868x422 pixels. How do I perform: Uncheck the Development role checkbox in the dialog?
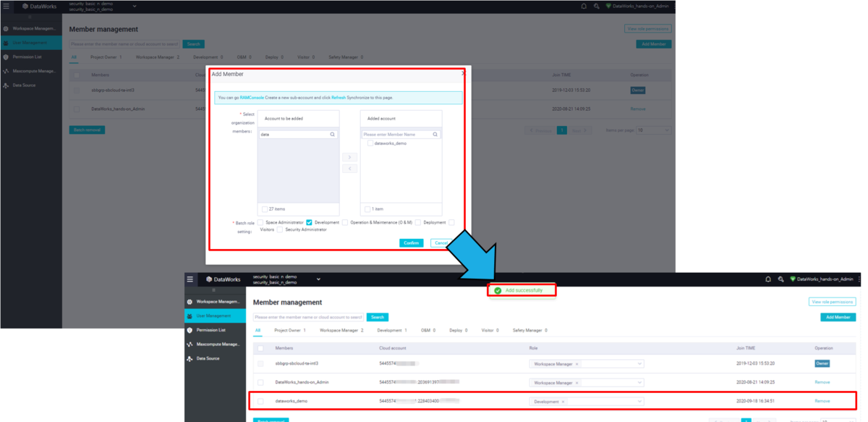(x=309, y=222)
